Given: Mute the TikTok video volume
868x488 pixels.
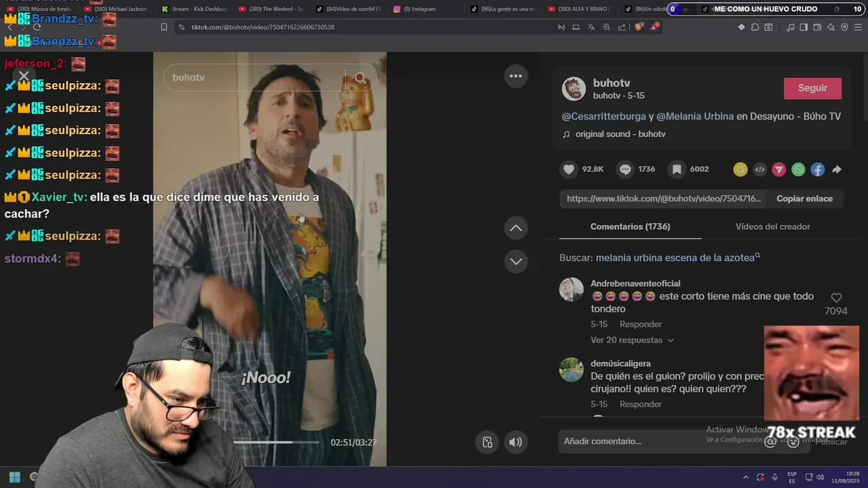Looking at the screenshot, I should 515,443.
